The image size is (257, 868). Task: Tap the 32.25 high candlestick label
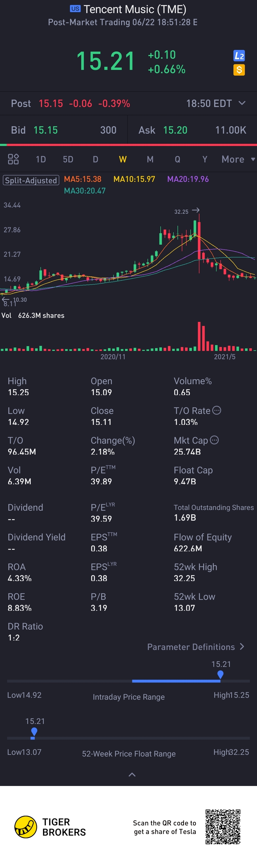pos(182,212)
